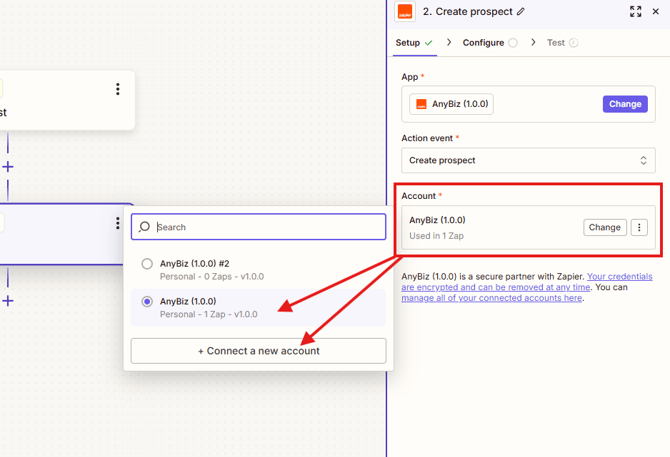Click 'Personal - 1 Zap - v1.0.0' text

(209, 314)
